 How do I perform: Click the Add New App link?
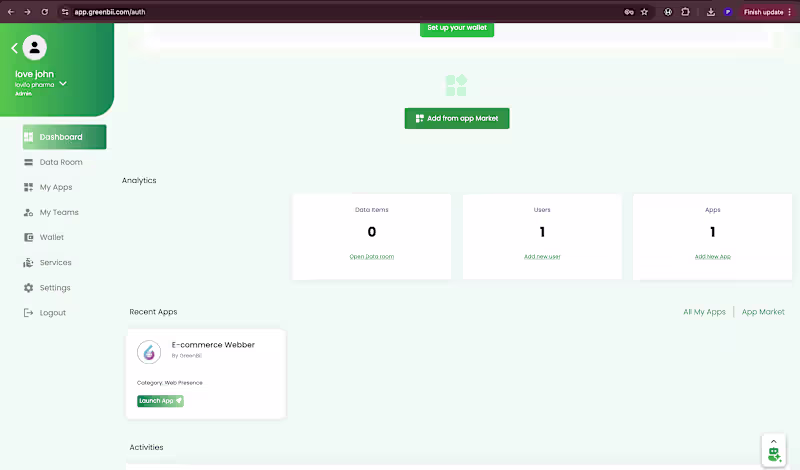712,257
